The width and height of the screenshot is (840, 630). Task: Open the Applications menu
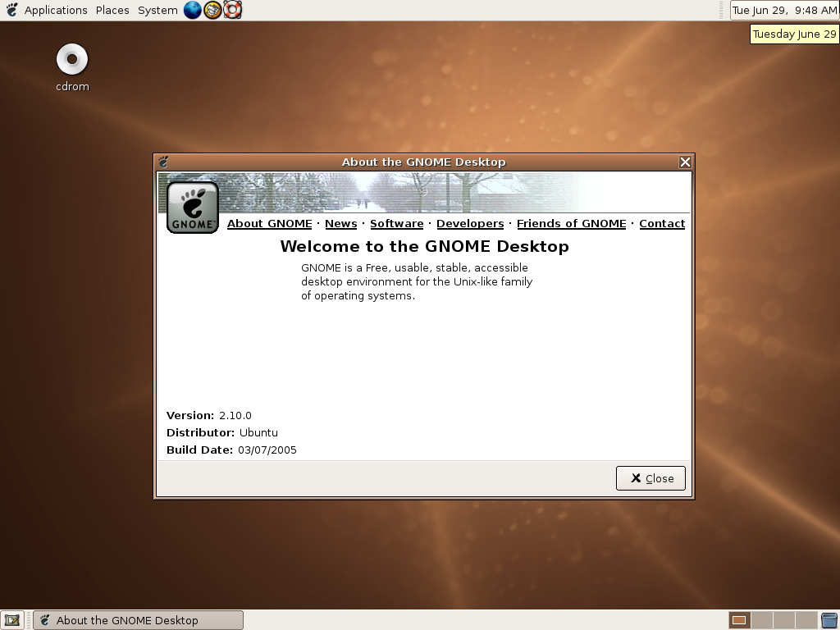(56, 10)
